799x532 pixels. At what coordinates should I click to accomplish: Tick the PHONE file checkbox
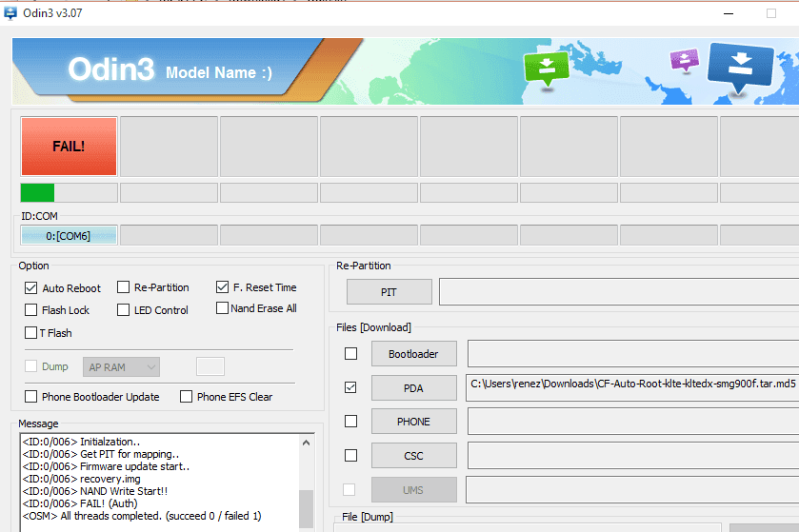(350, 421)
